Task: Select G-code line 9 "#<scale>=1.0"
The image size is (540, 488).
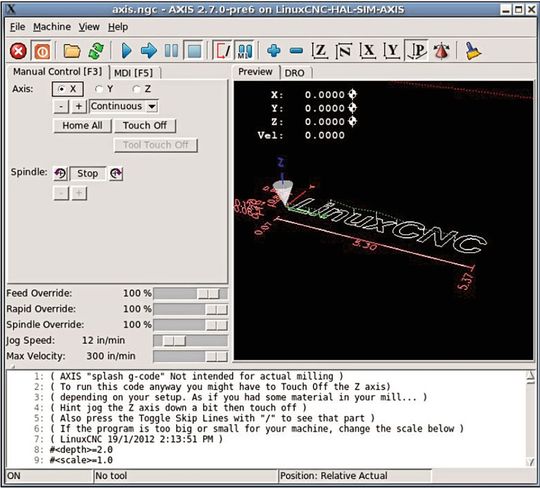Action: click(x=81, y=460)
